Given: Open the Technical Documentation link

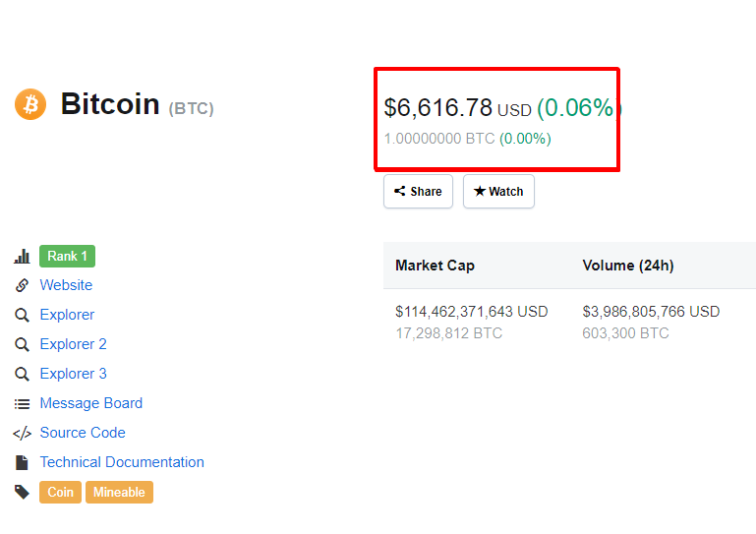Looking at the screenshot, I should click(x=122, y=462).
